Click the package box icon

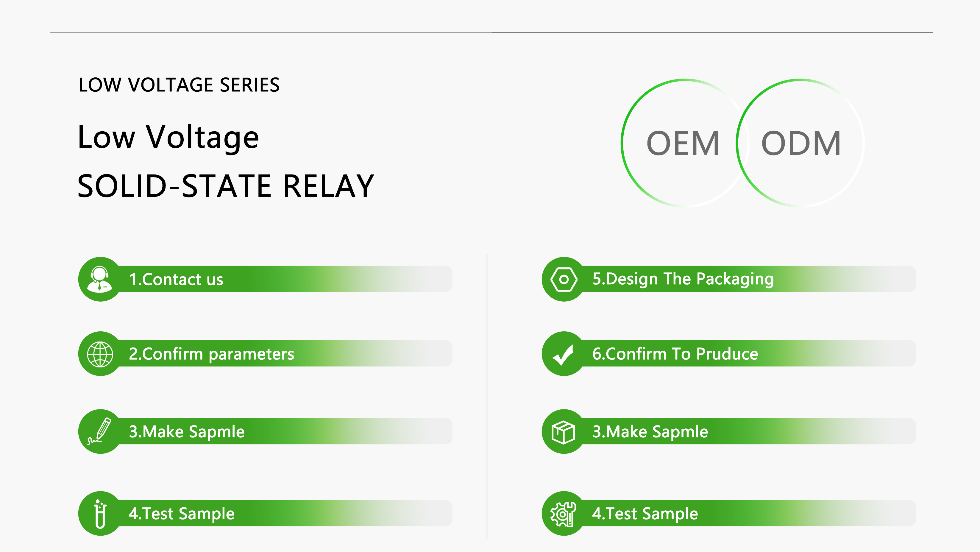(x=564, y=432)
